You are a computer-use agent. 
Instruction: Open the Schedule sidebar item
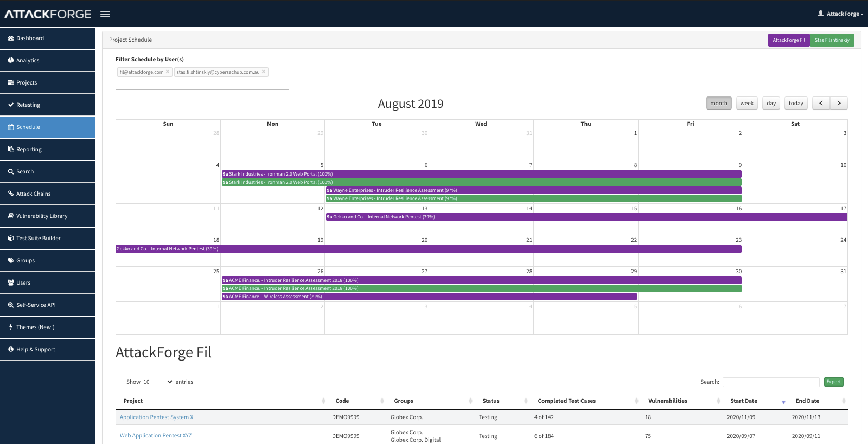coord(48,127)
